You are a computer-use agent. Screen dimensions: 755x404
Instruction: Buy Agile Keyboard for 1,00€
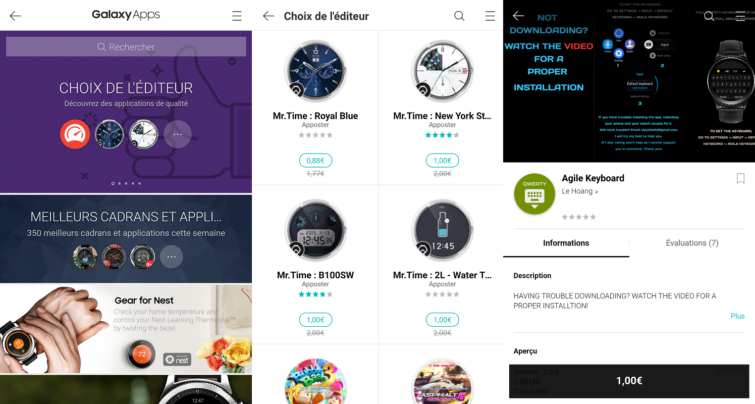(x=629, y=381)
